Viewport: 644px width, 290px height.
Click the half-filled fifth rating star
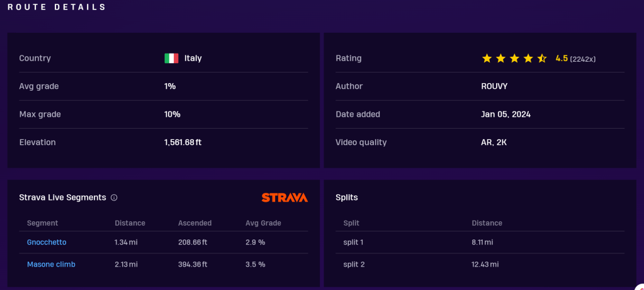(542, 58)
